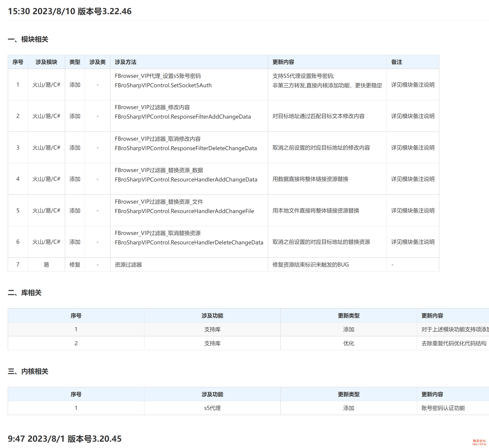Select FBroSharpVIPControl.ResourceHandlerDeleteChangeData method name
Image resolution: width=489 pixels, height=448 pixels.
(x=189, y=242)
